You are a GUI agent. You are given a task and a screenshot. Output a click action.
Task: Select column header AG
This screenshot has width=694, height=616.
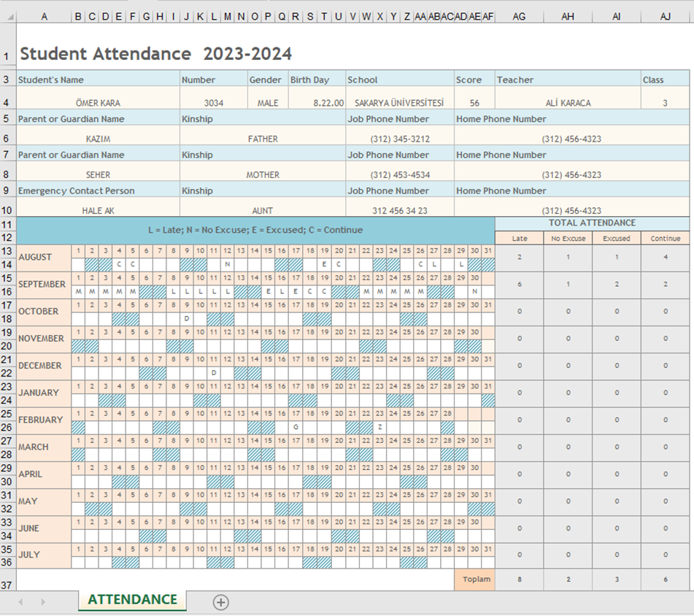pyautogui.click(x=520, y=16)
